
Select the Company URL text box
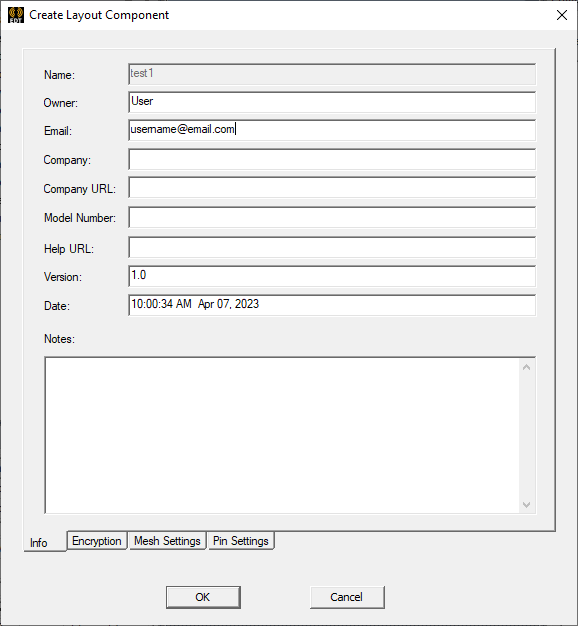[x=332, y=188]
